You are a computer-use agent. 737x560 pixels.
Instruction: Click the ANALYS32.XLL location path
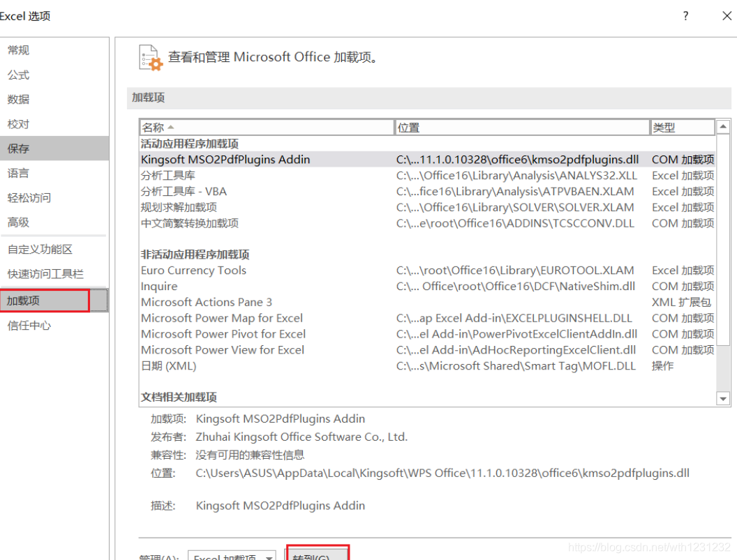516,176
